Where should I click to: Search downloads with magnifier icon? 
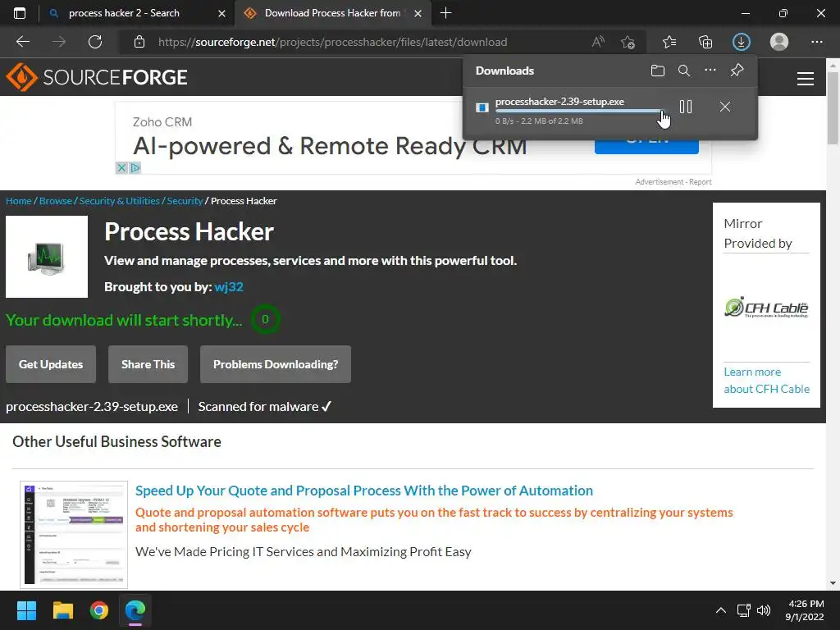(684, 71)
